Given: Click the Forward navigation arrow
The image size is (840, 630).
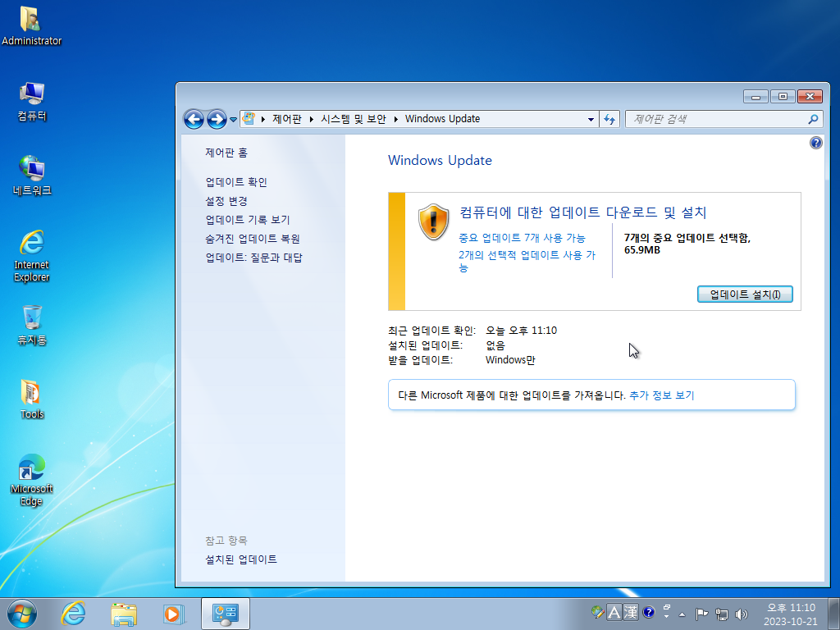Looking at the screenshot, I should coord(217,119).
